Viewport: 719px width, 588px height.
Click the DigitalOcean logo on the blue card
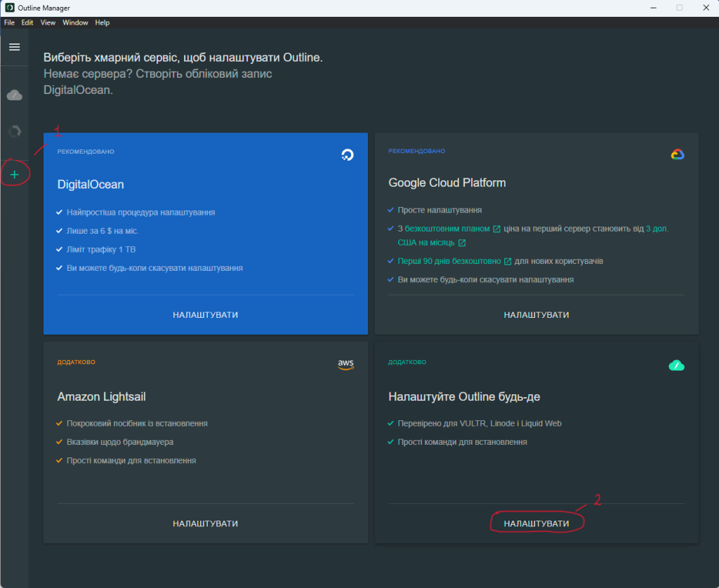tap(346, 155)
